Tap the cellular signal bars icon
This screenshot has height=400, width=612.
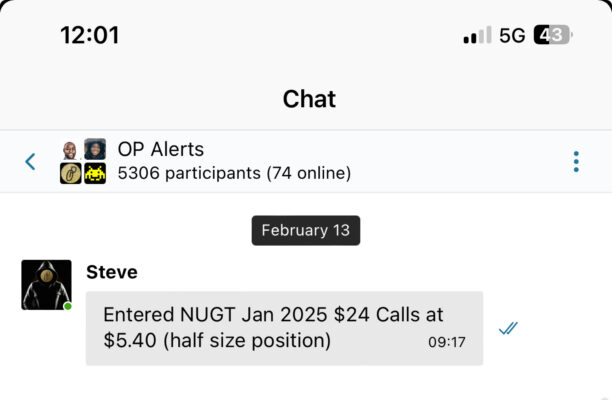point(477,36)
